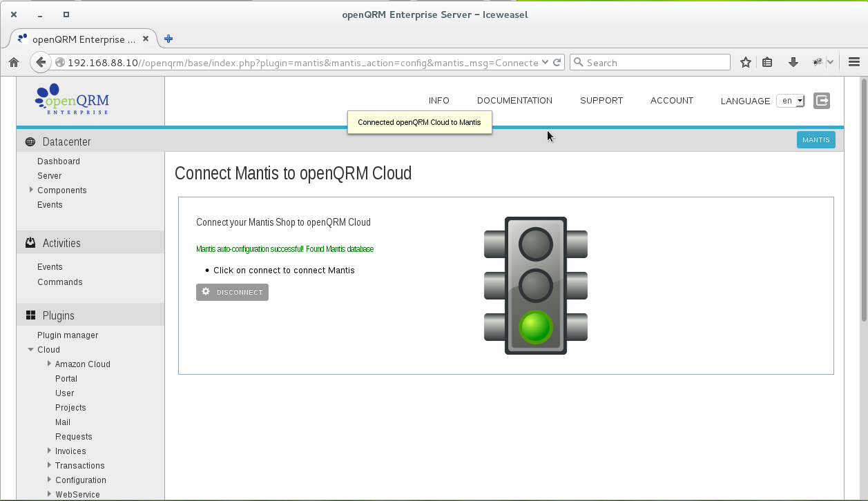Click the vertical page scrollbar
This screenshot has height=501, width=868.
[x=863, y=200]
